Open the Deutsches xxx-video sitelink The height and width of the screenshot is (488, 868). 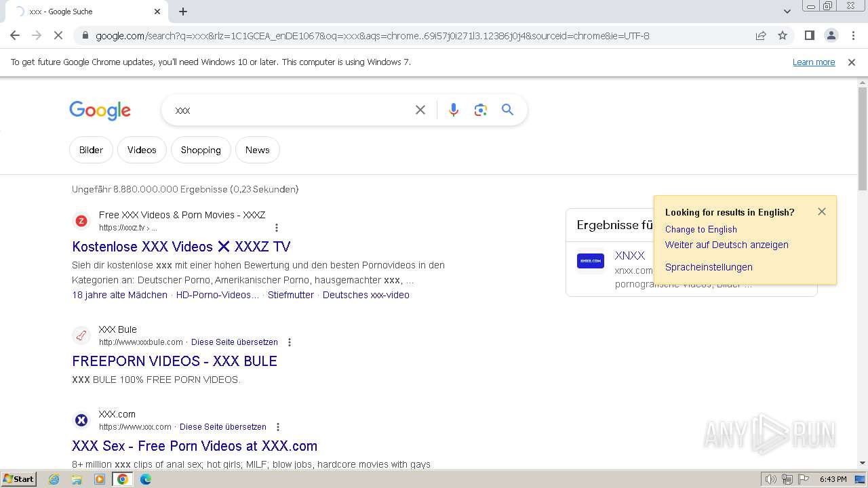pyautogui.click(x=366, y=295)
